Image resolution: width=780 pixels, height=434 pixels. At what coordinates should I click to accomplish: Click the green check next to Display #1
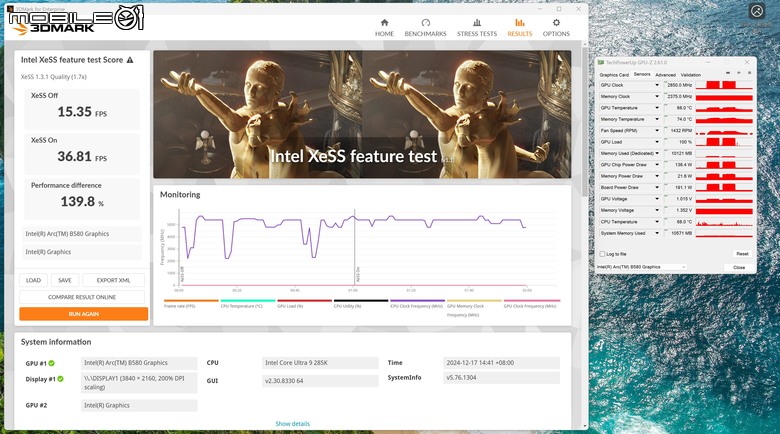tap(60, 379)
